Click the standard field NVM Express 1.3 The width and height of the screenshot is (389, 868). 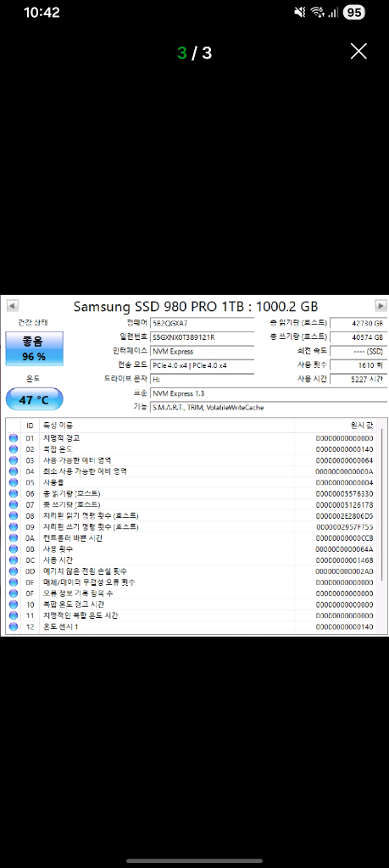pos(269,393)
